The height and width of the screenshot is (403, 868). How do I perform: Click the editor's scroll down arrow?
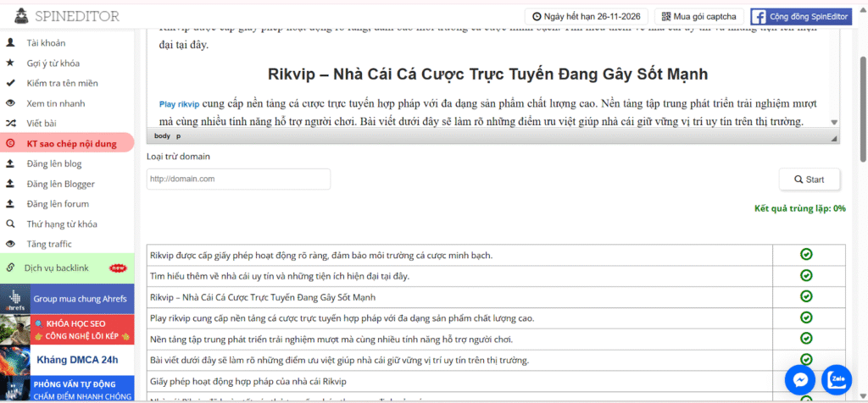click(833, 123)
